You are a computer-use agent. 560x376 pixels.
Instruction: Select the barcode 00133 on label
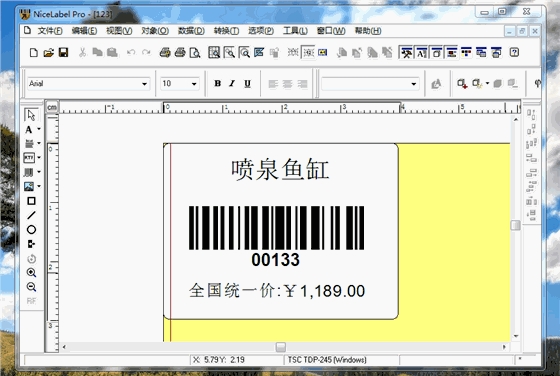tap(276, 236)
